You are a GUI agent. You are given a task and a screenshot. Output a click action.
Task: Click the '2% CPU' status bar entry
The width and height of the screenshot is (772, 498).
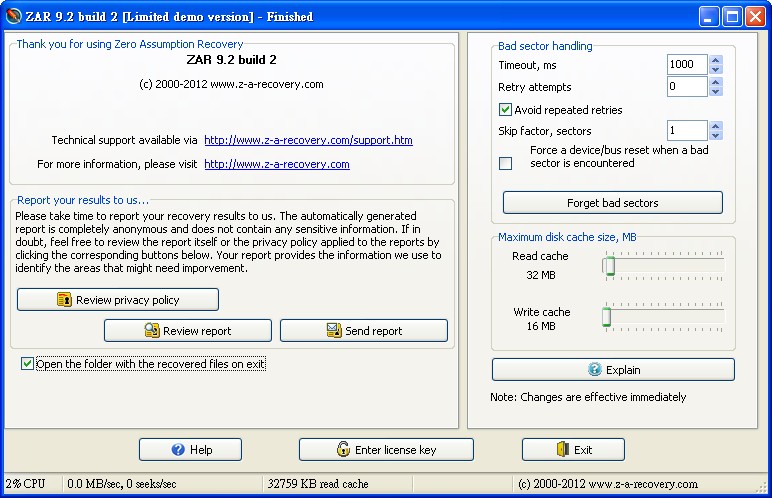26,484
